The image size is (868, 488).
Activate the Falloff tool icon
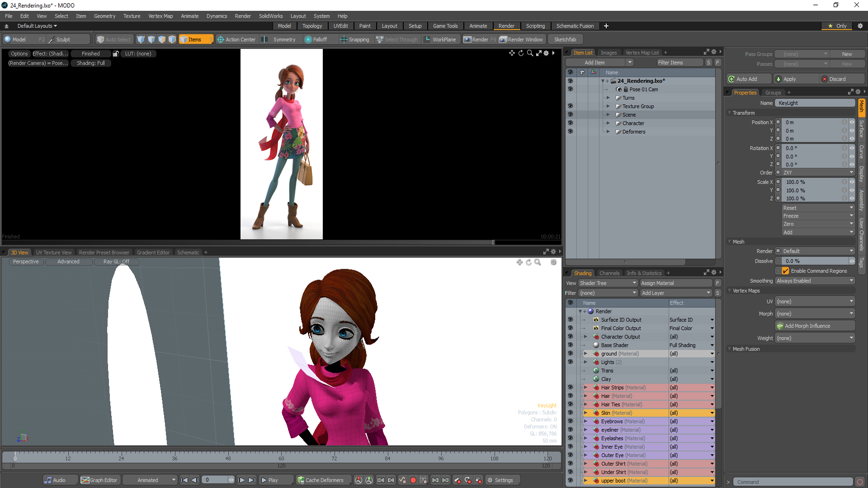tap(308, 40)
